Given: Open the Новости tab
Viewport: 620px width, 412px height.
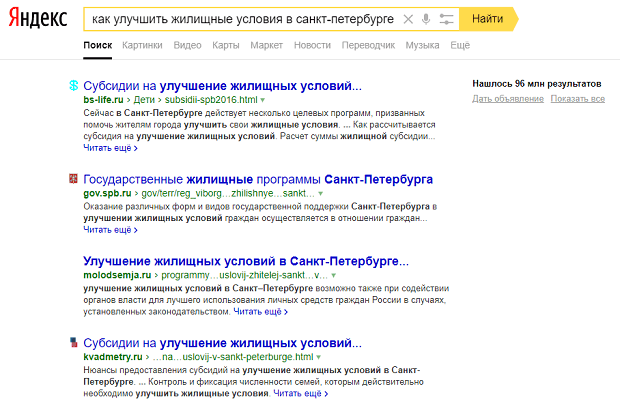Looking at the screenshot, I should tap(312, 45).
